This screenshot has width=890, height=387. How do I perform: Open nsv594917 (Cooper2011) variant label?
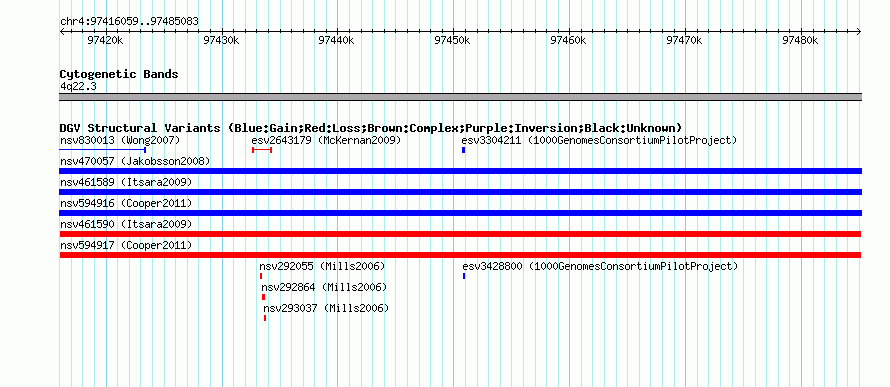126,245
